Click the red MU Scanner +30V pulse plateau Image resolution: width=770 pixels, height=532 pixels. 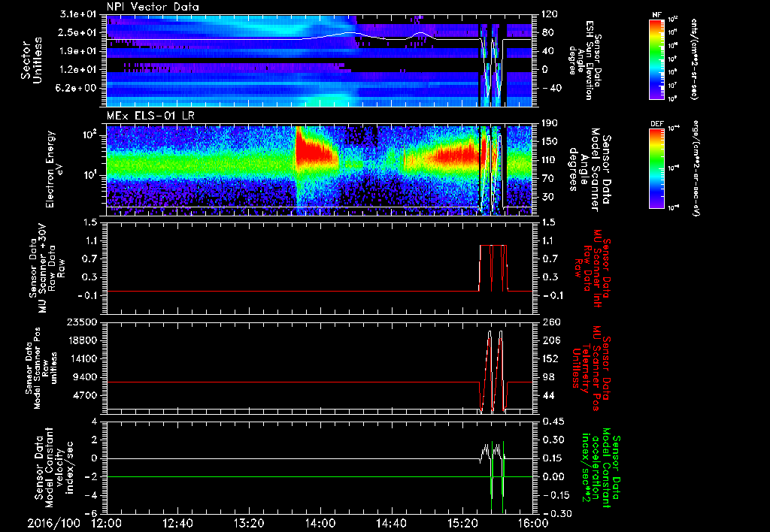pos(493,246)
